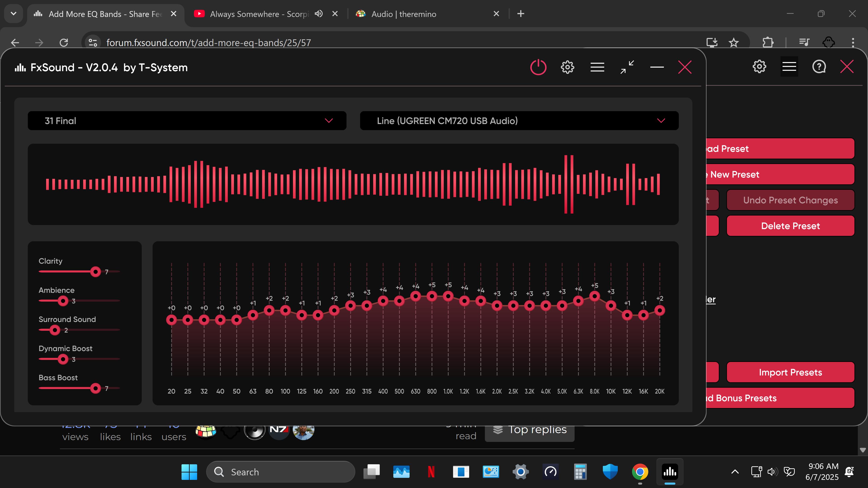Screen dimensions: 868x488
Task: Open Netflix from the taskbar
Action: (431, 472)
